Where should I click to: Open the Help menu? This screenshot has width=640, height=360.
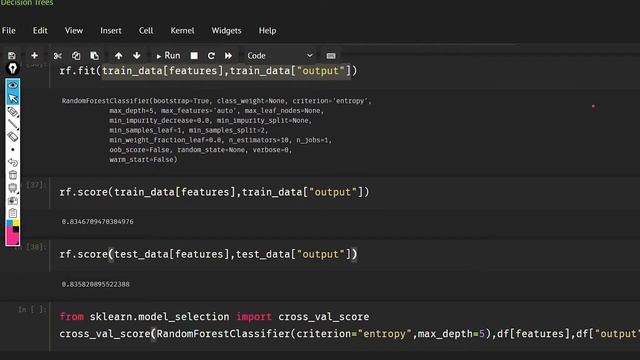coord(267,31)
